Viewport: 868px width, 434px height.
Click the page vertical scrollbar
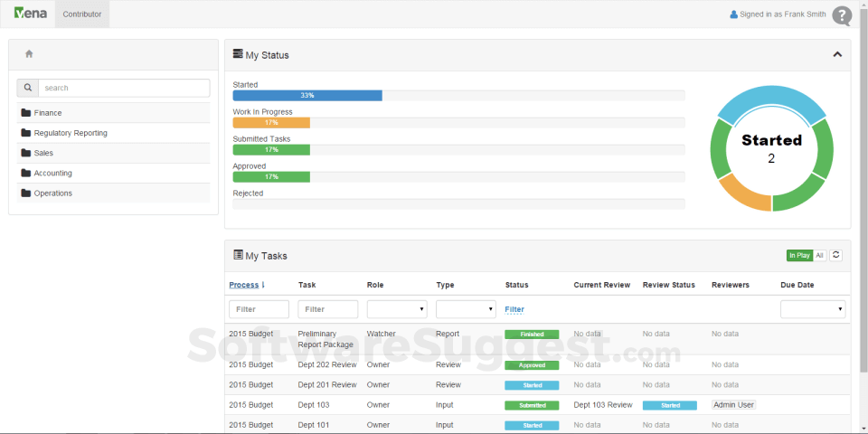(863, 191)
